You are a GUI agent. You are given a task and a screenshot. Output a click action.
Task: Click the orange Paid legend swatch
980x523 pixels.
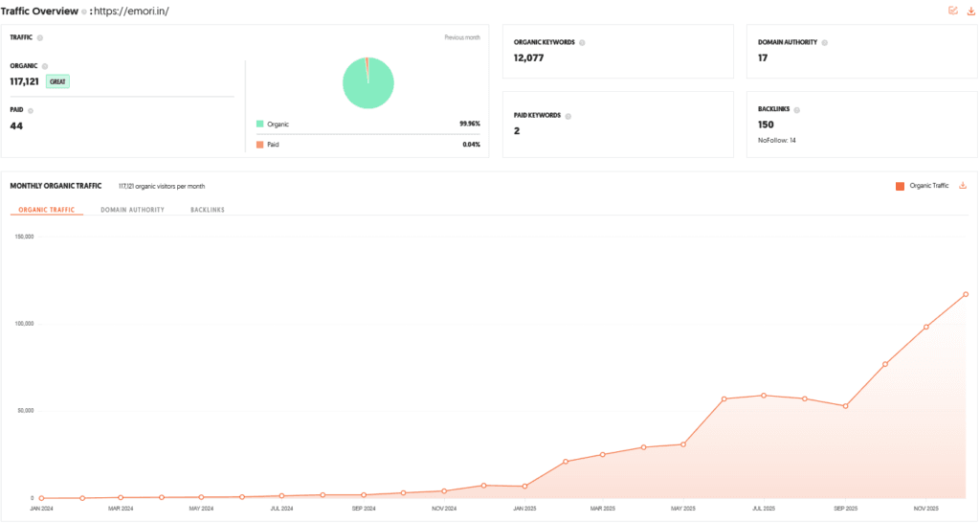pyautogui.click(x=260, y=145)
